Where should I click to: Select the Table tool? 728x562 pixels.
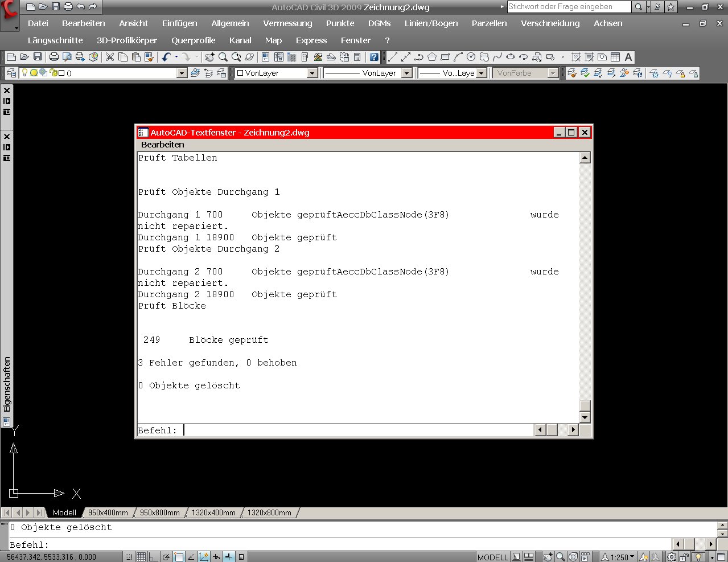[615, 57]
